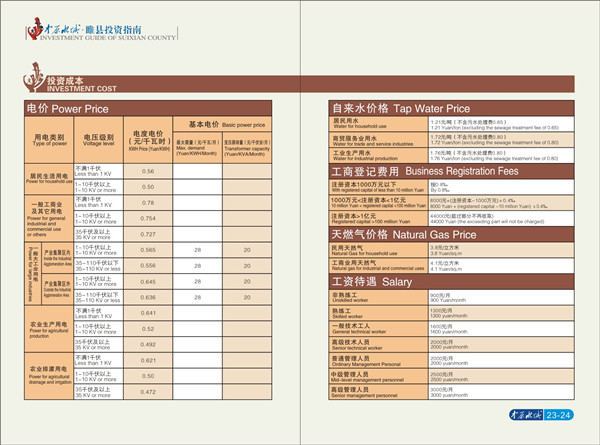Click the Water for household use label
This screenshot has height=445, width=600.
[378, 124]
